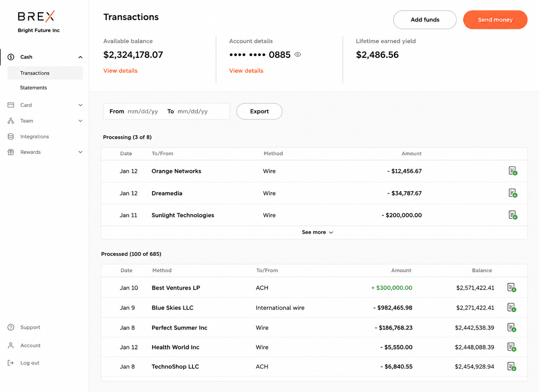
Task: Collapse the Cash section chevron
Action: point(80,57)
